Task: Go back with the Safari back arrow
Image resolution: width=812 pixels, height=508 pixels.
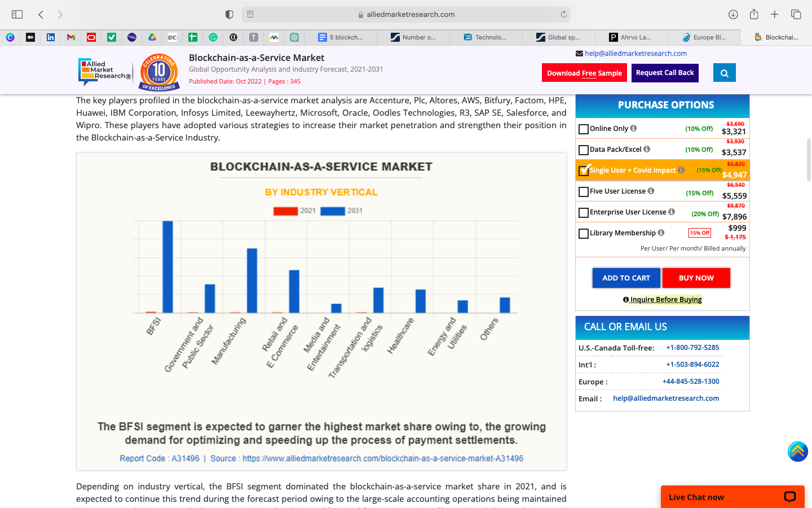Action: [x=41, y=14]
